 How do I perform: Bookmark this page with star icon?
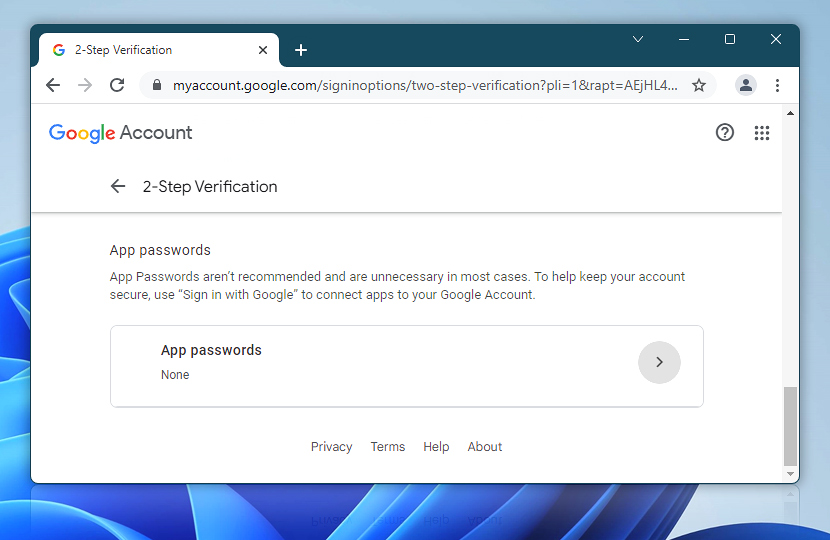(x=699, y=85)
